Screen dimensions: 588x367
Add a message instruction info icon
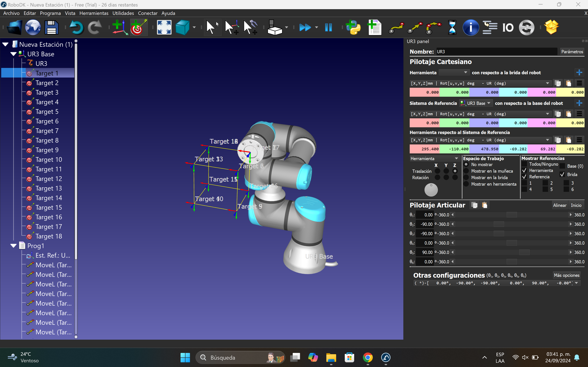(471, 27)
